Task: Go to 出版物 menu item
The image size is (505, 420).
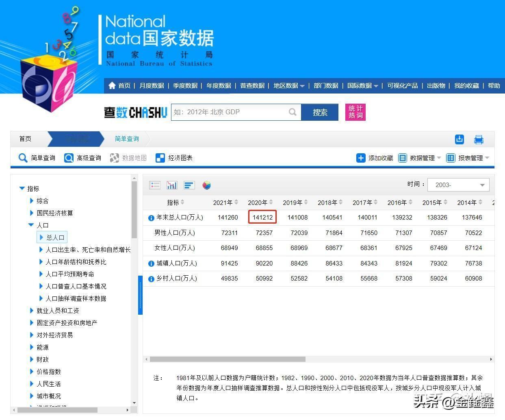Action: (x=436, y=85)
